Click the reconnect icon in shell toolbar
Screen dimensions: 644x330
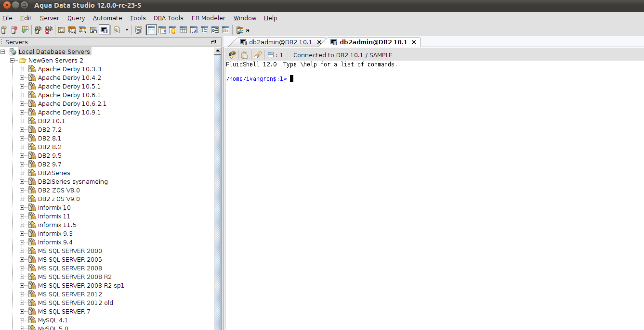pos(232,55)
